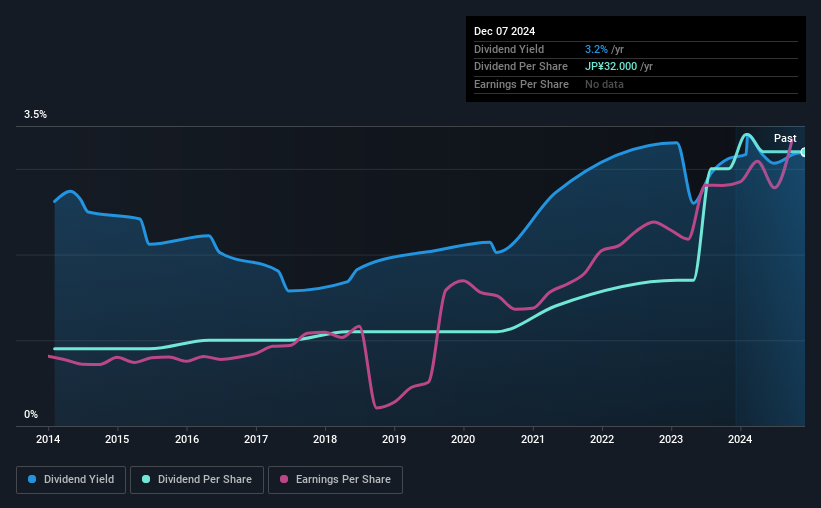Click the 2018 x-axis year label
This screenshot has height=508, width=821.
325,439
